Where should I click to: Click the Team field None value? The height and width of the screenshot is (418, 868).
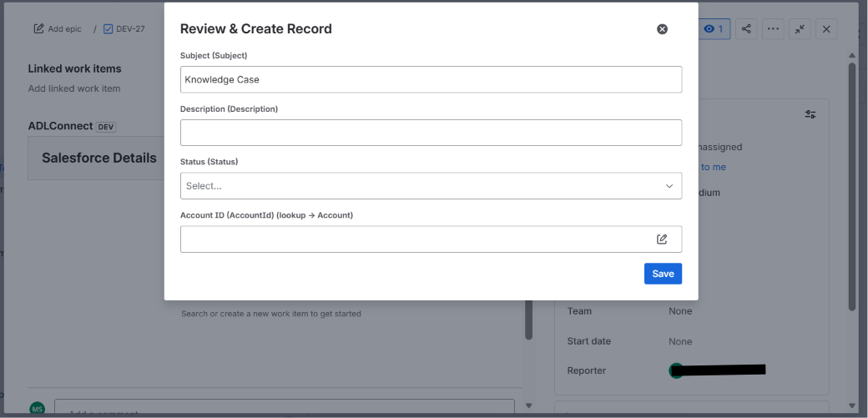point(680,311)
